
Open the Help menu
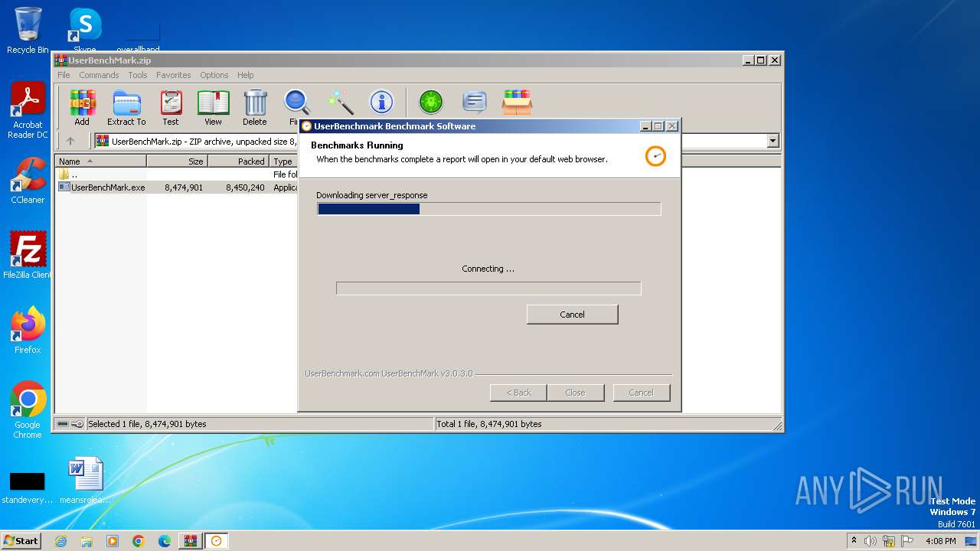pyautogui.click(x=245, y=75)
